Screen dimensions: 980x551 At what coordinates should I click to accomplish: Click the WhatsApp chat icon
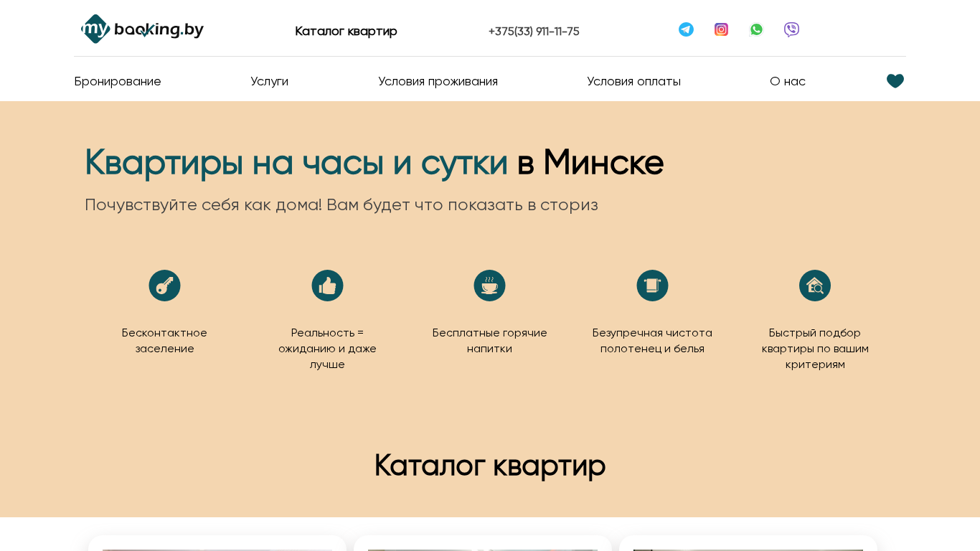point(756,29)
